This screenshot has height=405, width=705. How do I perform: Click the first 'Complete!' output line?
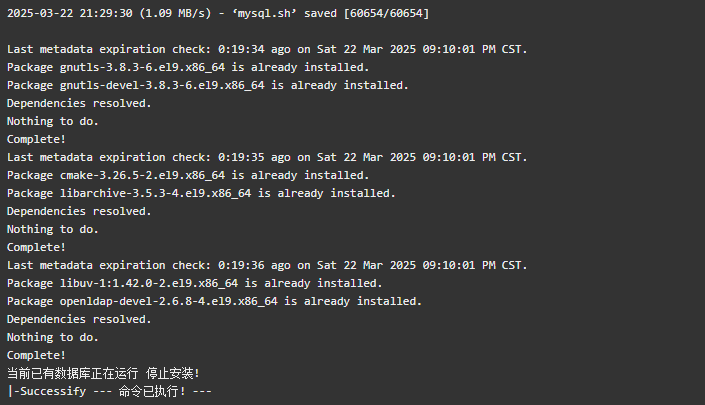pyautogui.click(x=36, y=139)
